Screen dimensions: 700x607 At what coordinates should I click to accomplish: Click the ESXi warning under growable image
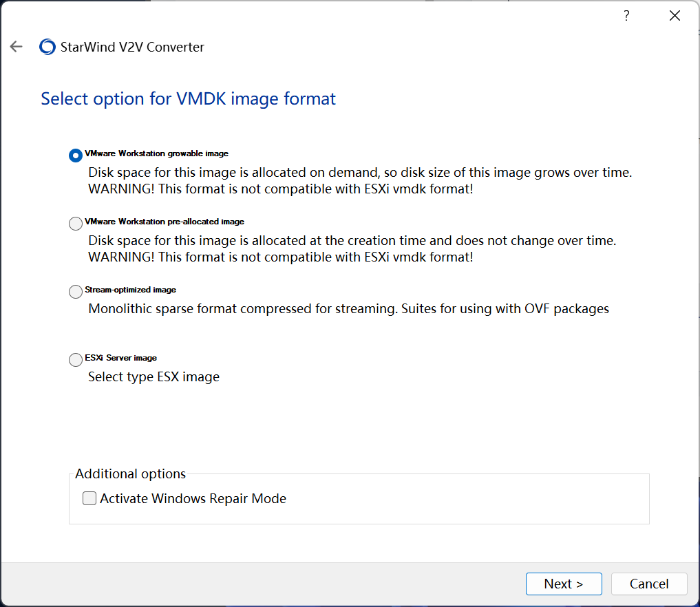click(x=280, y=189)
